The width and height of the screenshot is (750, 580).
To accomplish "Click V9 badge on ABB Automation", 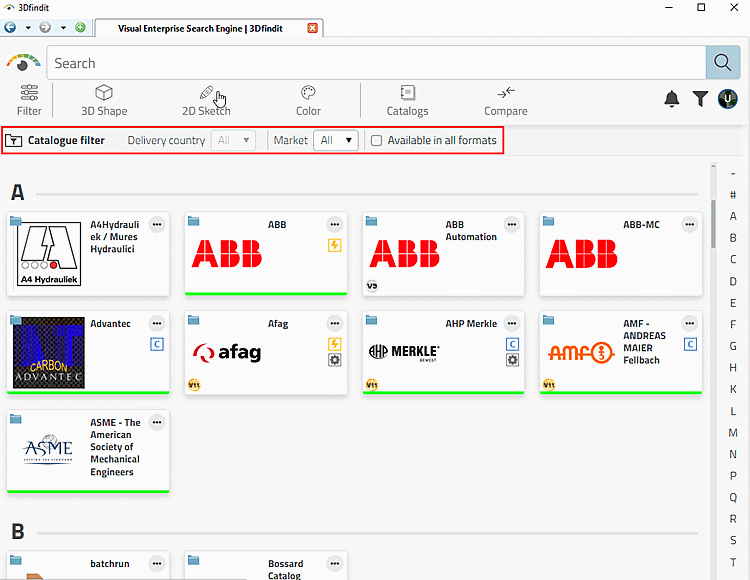I will tap(372, 285).
